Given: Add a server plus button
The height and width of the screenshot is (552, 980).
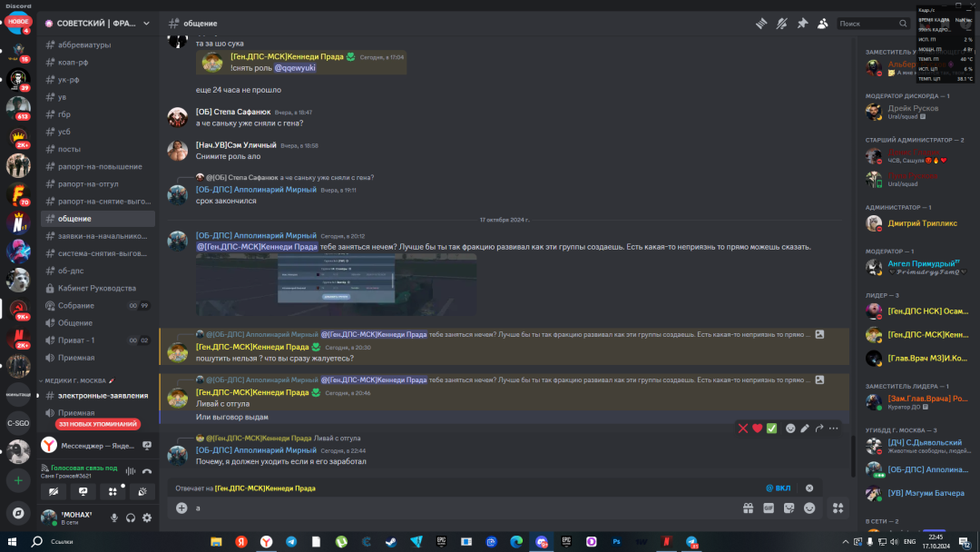Looking at the screenshot, I should tap(18, 481).
